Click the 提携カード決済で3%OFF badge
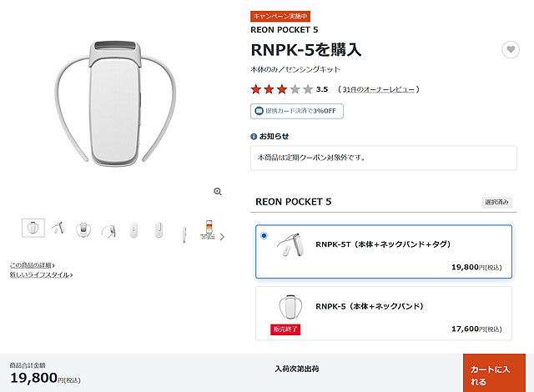The width and height of the screenshot is (534, 392). point(297,111)
